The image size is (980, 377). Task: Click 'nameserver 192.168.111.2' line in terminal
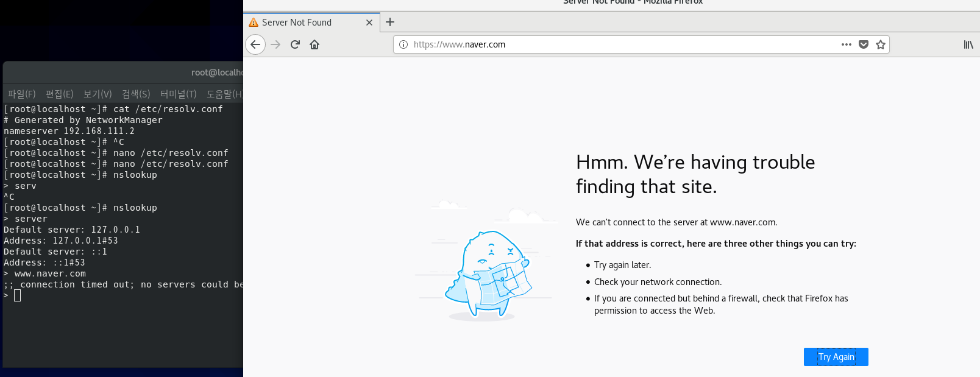69,131
